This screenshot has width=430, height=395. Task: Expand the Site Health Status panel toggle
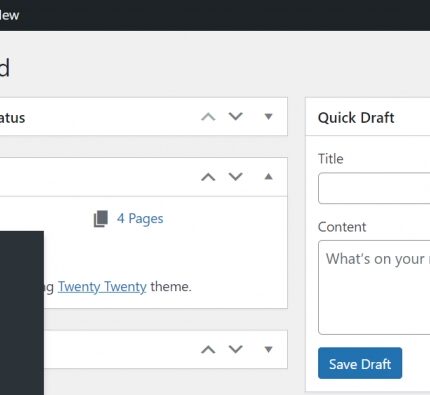[x=268, y=116]
